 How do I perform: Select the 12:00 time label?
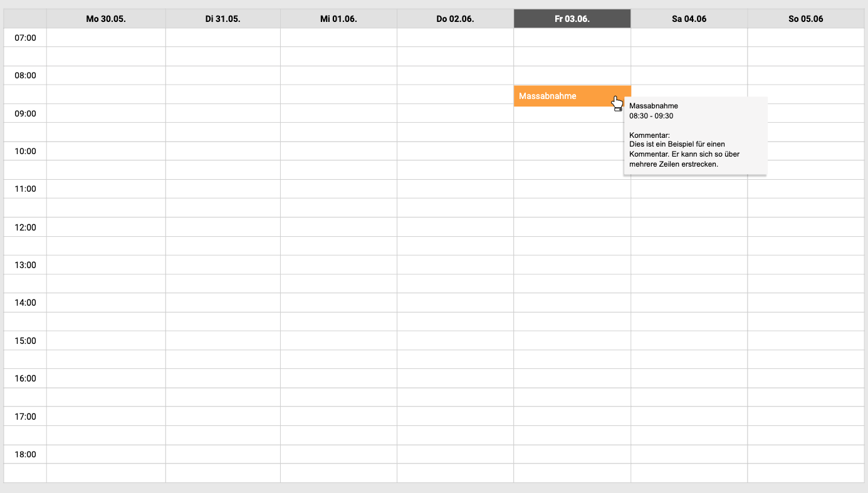(25, 227)
